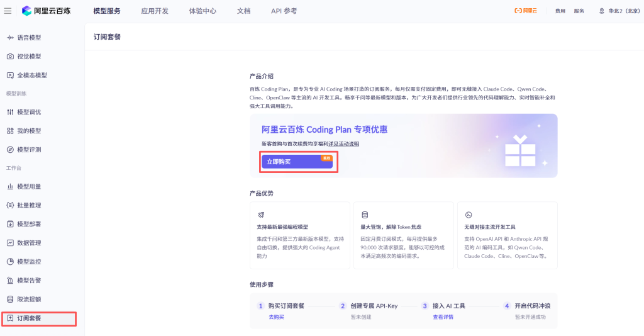Screen dimensions: 644x336
Task: Open 视觉模型 in the sidebar
Action: coord(28,57)
